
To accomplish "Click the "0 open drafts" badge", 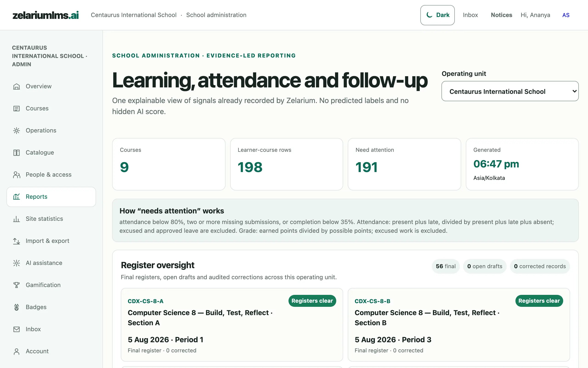I will 484,266.
